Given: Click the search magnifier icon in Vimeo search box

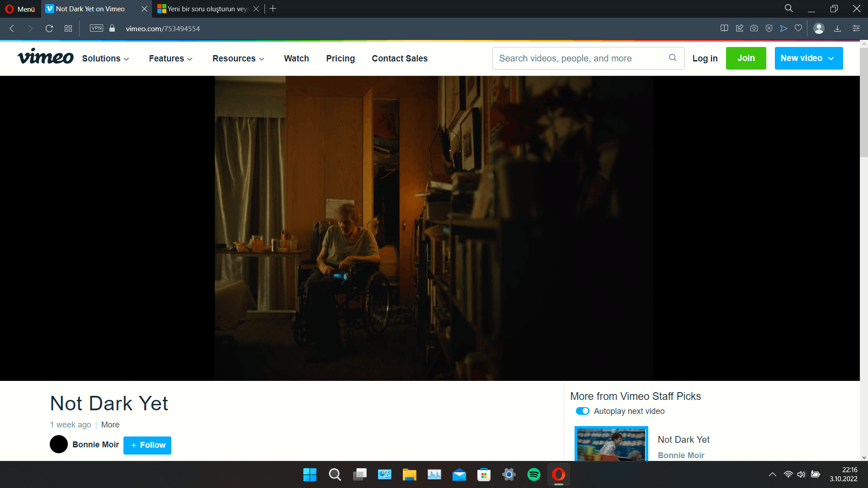Looking at the screenshot, I should pyautogui.click(x=673, y=57).
